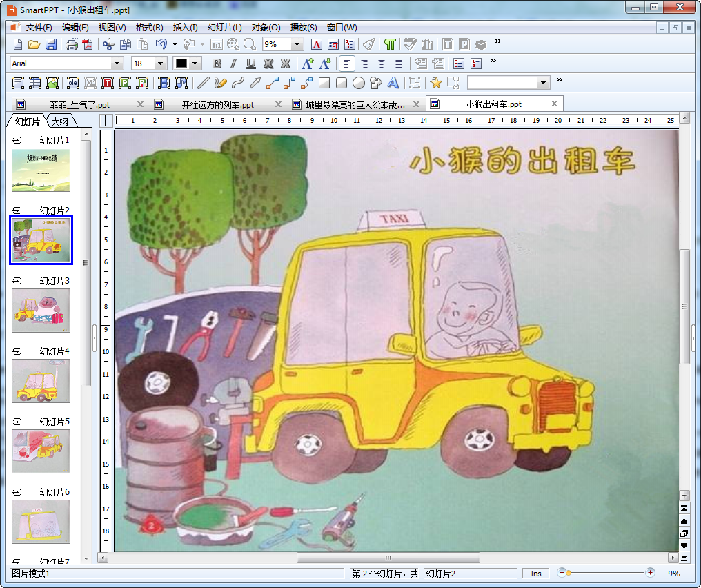Create a new document via toolbar icon
701x588 pixels.
click(17, 44)
